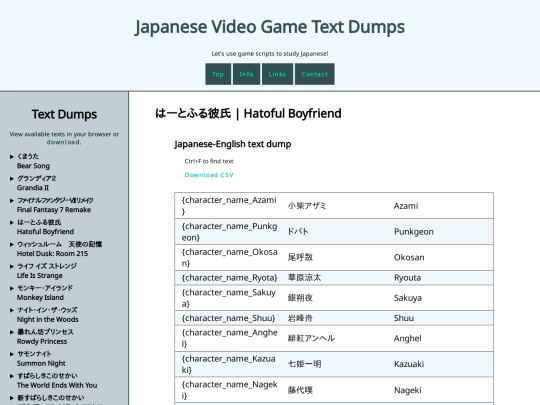Image resolution: width=540 pixels, height=405 pixels.
Task: Select the cell {character_name_Anghel}
Action: pos(229,338)
